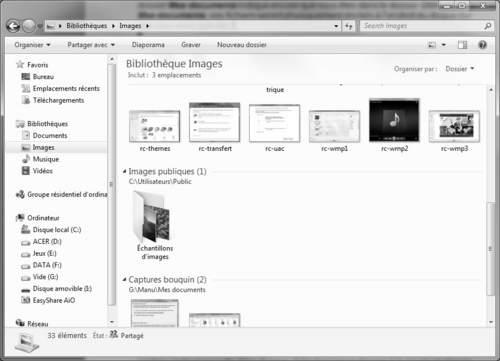
Task: Select Téléchargements in Favoris
Action: click(x=53, y=100)
